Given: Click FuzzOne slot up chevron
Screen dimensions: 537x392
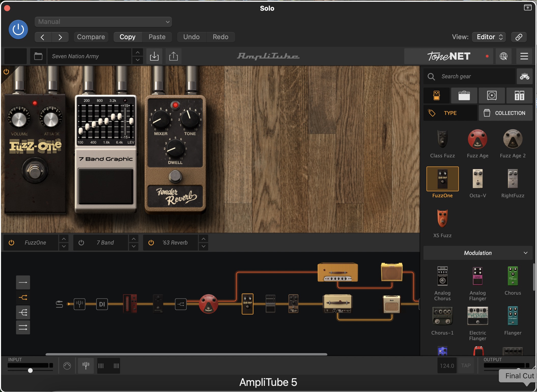Looking at the screenshot, I should click(64, 239).
